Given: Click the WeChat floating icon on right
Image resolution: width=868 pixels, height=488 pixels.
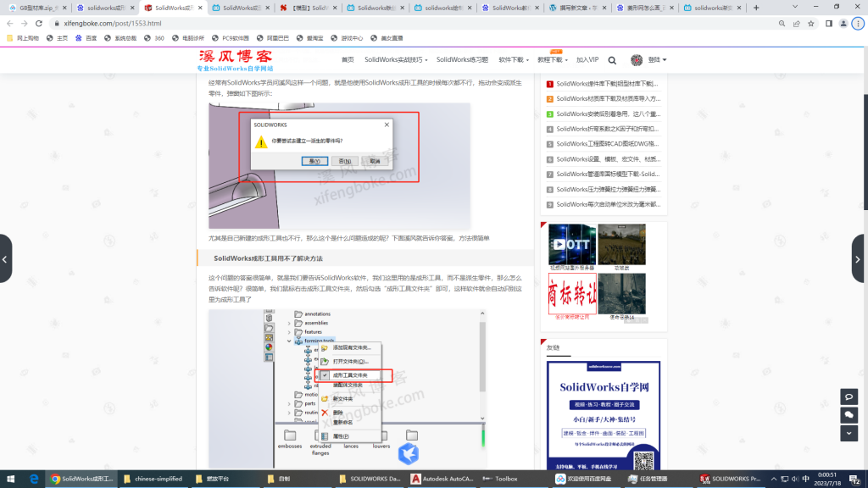Looking at the screenshot, I should point(849,414).
